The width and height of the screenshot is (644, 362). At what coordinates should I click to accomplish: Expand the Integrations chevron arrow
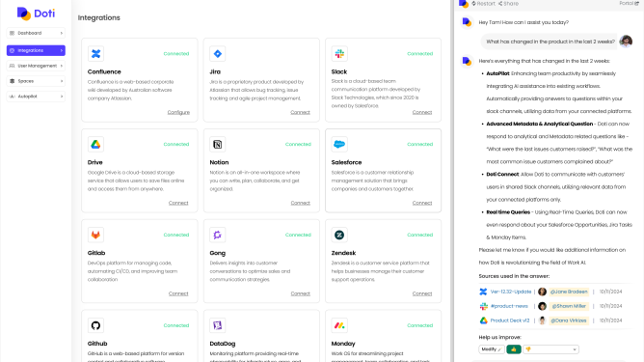pyautogui.click(x=62, y=50)
